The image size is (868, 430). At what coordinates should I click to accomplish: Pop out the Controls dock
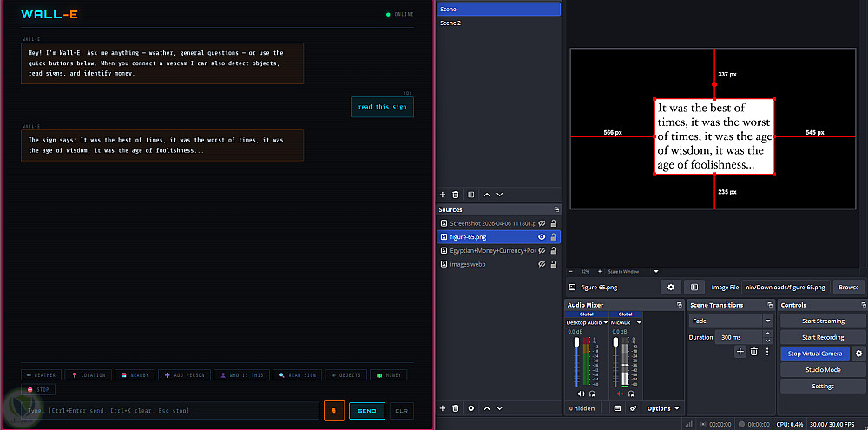(x=864, y=305)
